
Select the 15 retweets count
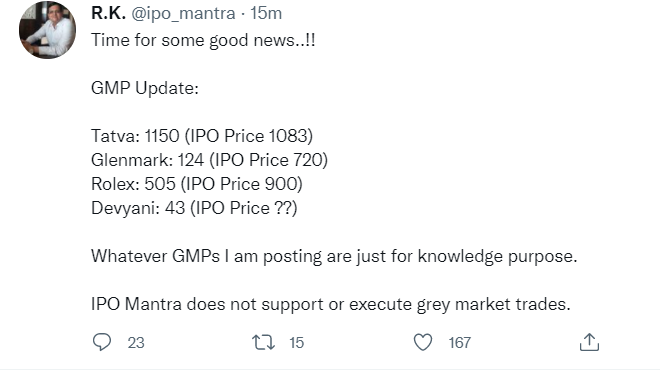tap(296, 343)
